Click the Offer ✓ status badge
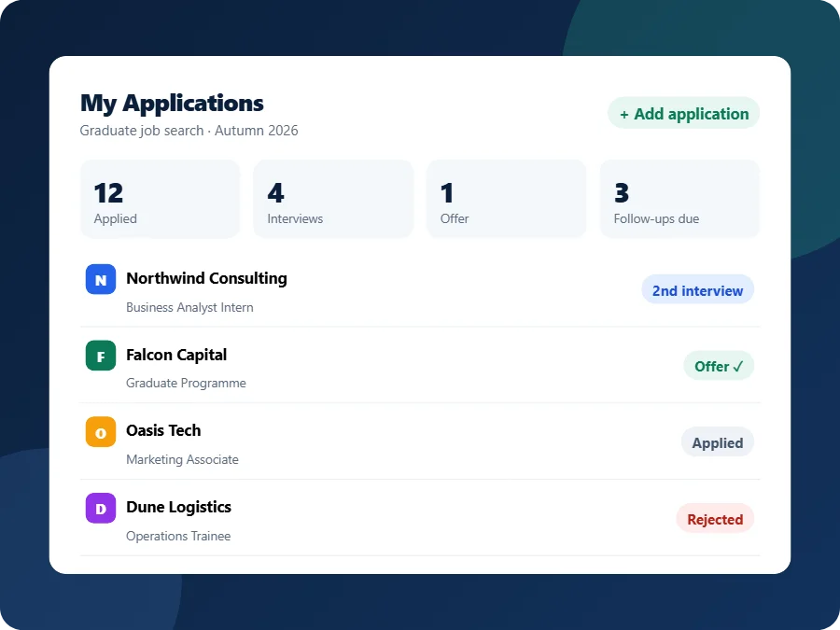The width and height of the screenshot is (840, 630). tap(719, 366)
